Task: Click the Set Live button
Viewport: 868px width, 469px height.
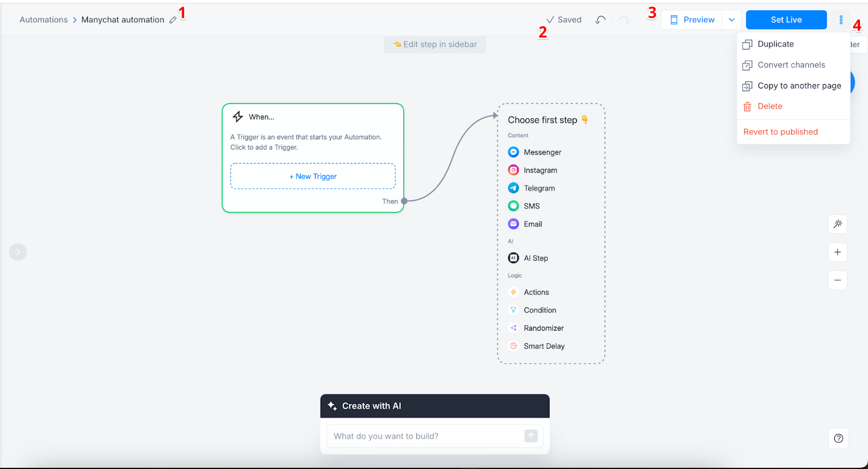Action: (x=786, y=20)
